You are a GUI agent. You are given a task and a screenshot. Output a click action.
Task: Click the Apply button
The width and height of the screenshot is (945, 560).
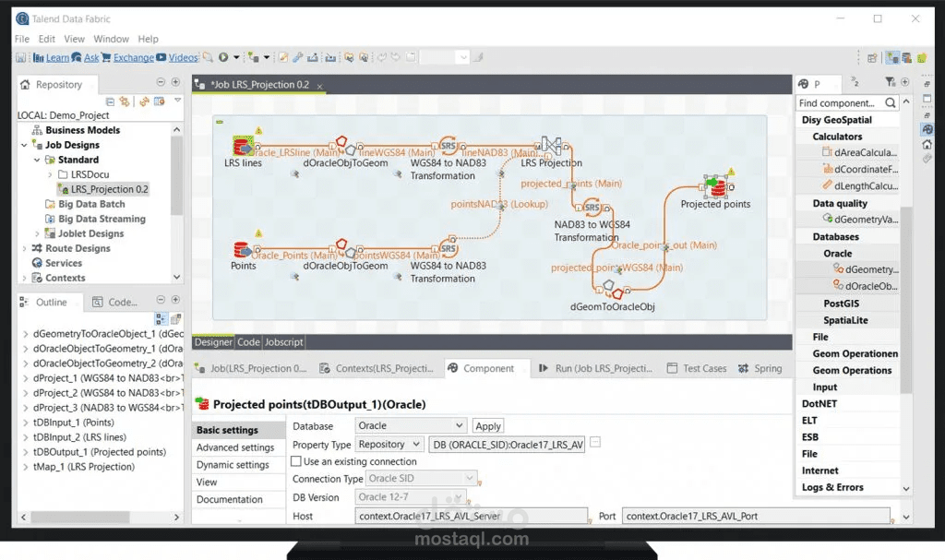(488, 426)
